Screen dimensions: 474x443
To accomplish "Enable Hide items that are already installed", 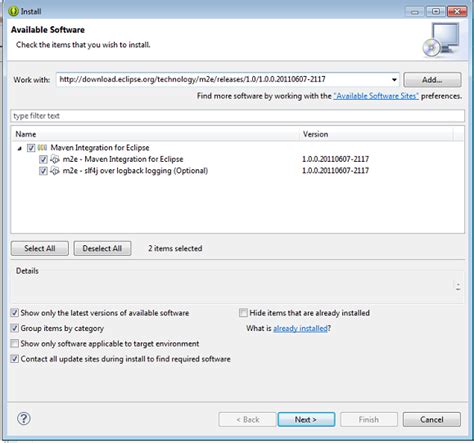I will tap(243, 313).
